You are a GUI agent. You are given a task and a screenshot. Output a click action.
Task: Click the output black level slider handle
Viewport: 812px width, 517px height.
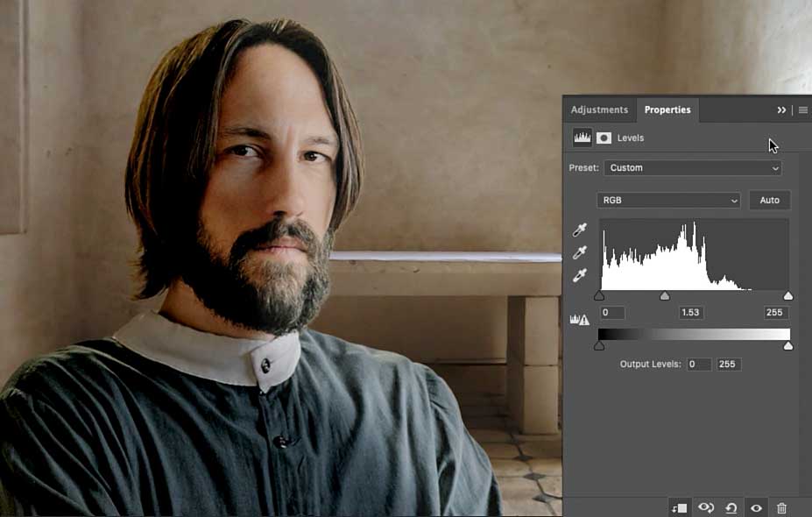point(599,345)
